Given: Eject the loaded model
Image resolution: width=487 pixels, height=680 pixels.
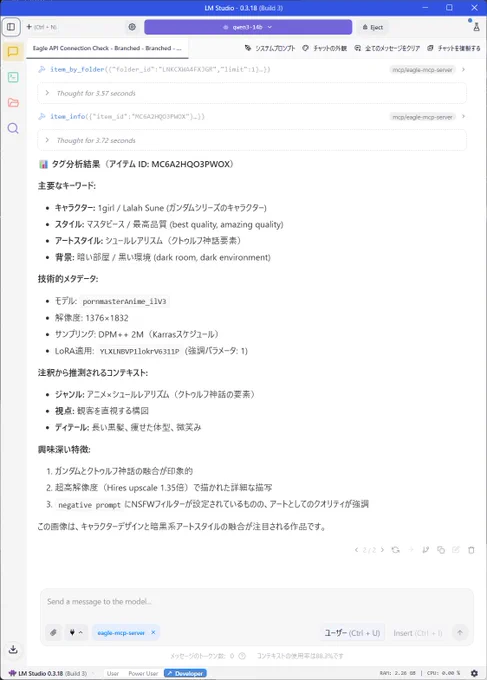Looking at the screenshot, I should coord(373,27).
